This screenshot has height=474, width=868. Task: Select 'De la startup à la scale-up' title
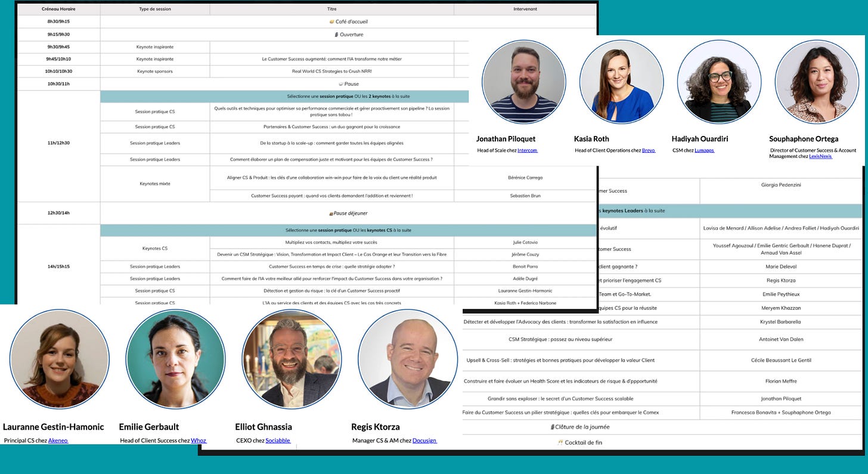click(332, 143)
